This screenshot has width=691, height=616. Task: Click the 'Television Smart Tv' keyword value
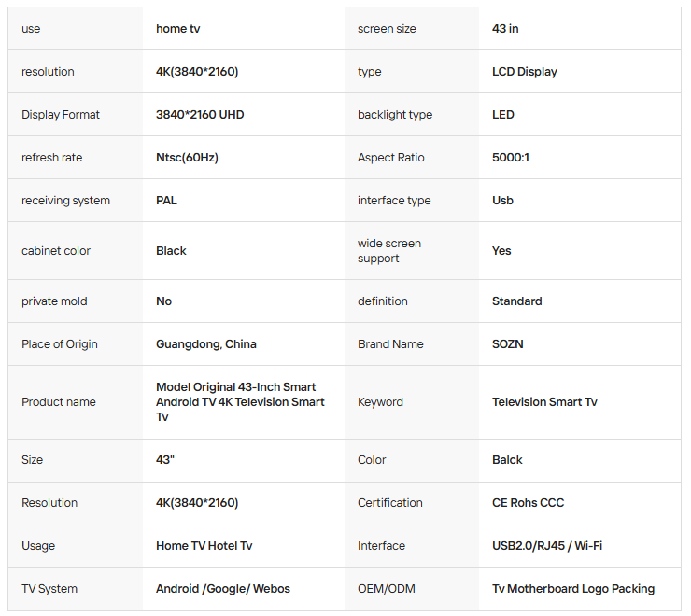pos(544,402)
